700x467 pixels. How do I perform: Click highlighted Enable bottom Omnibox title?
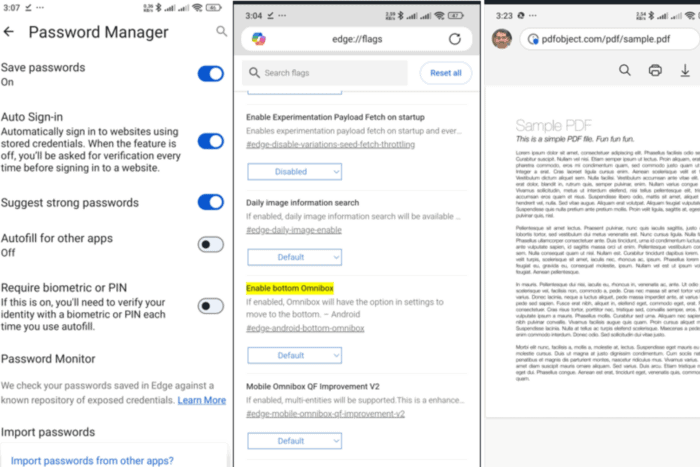pyautogui.click(x=290, y=288)
